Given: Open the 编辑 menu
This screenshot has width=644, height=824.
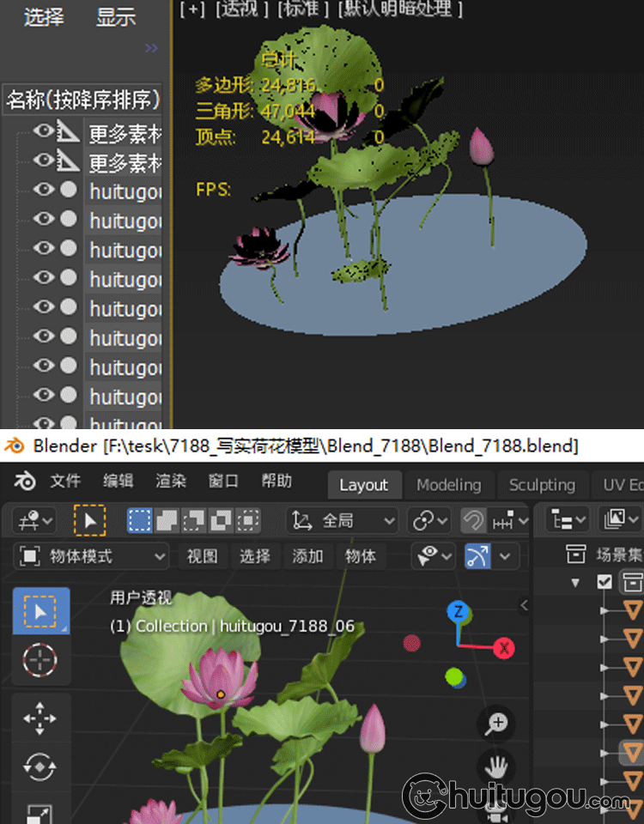Looking at the screenshot, I should tap(118, 481).
